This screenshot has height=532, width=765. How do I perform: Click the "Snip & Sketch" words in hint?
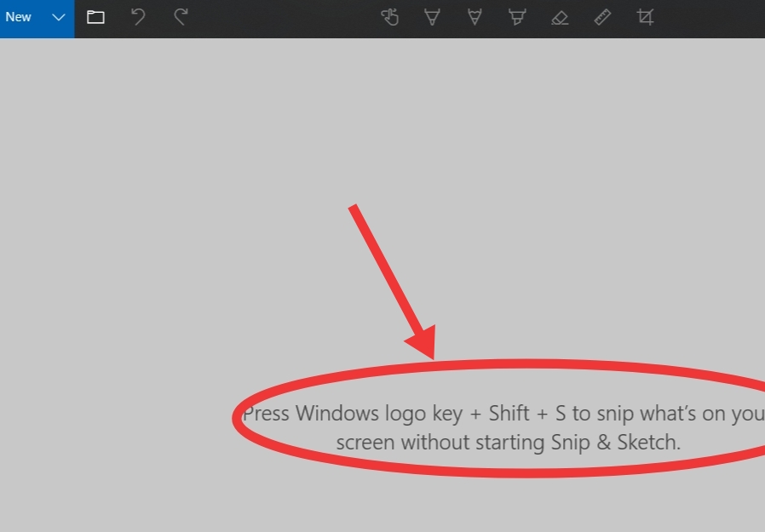[x=615, y=443]
